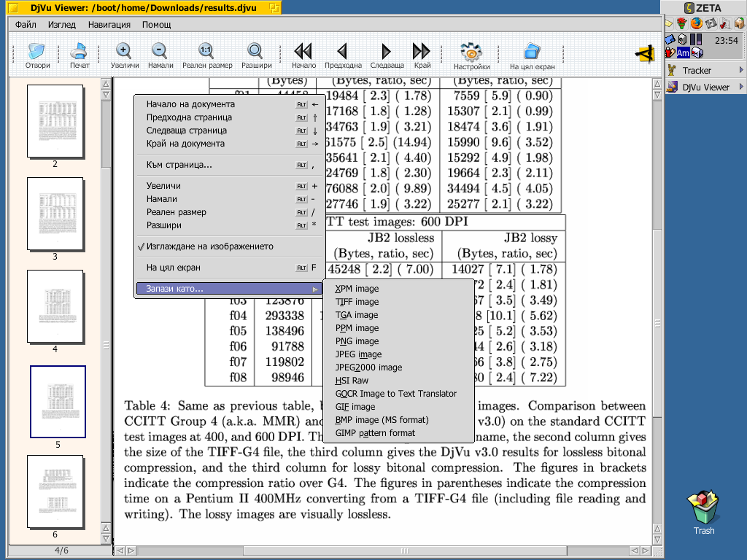
Task: Click the thumbnail panel vertical scrollbar thumb
Action: pos(106,345)
